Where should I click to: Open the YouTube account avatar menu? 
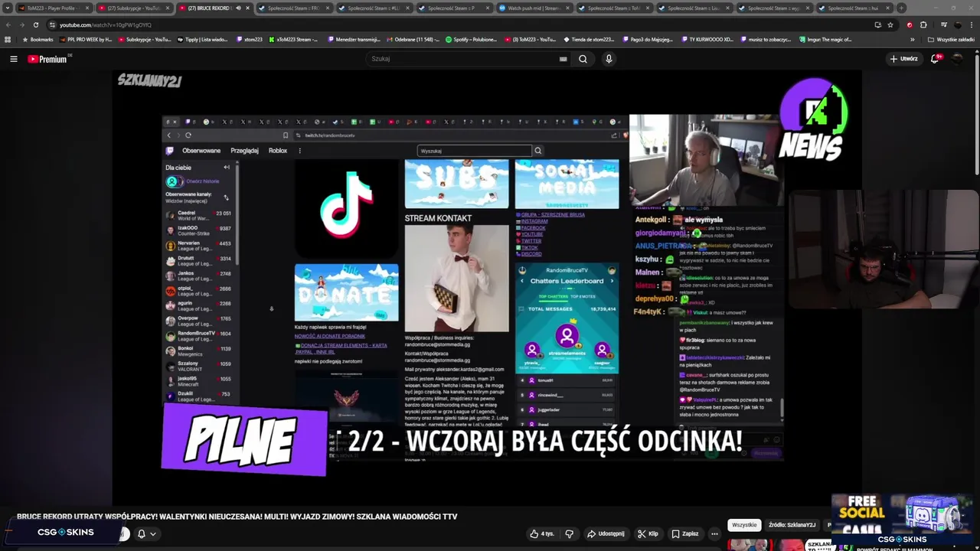point(957,59)
